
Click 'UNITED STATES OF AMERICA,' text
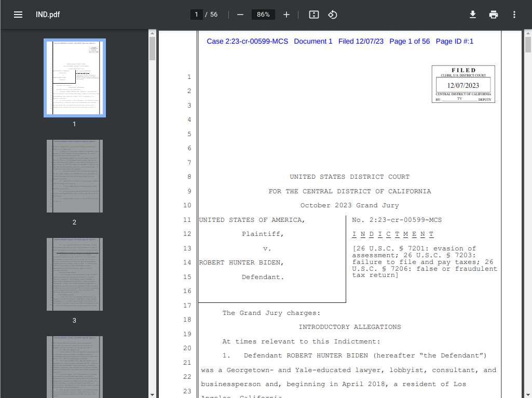click(x=252, y=220)
